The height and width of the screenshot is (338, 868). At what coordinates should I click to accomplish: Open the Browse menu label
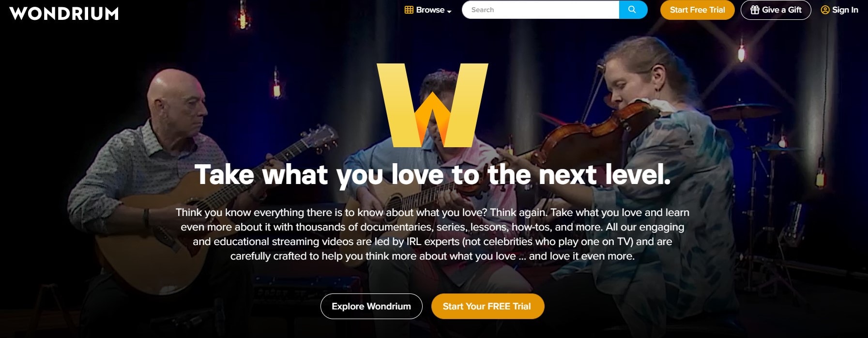[x=430, y=10]
